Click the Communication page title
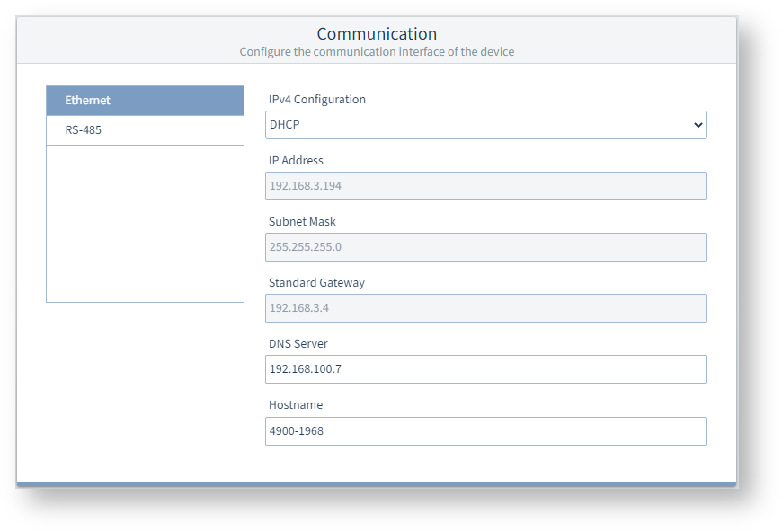 point(377,33)
